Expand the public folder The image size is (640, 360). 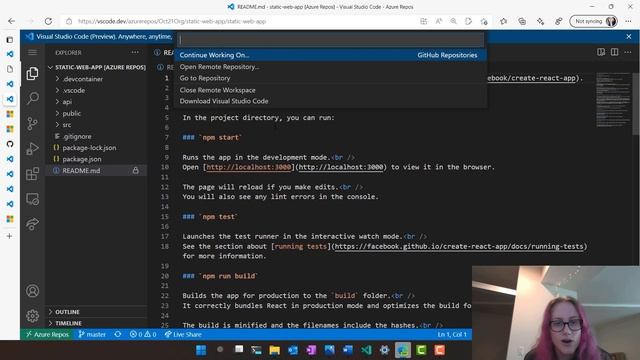tap(96, 113)
